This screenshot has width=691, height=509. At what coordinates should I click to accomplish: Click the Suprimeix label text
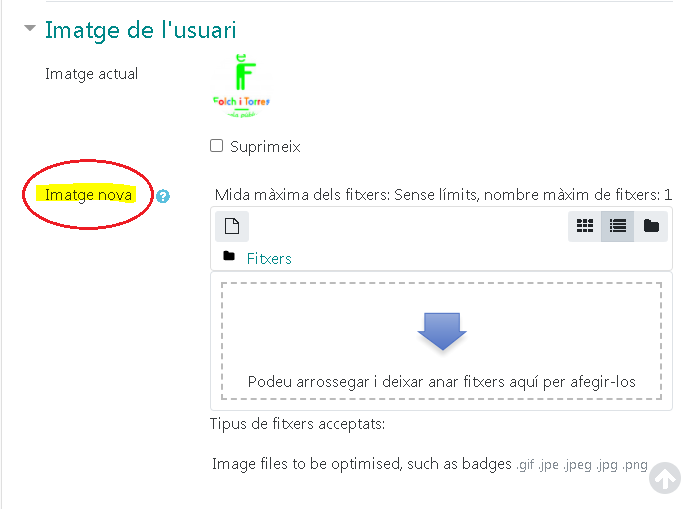265,147
